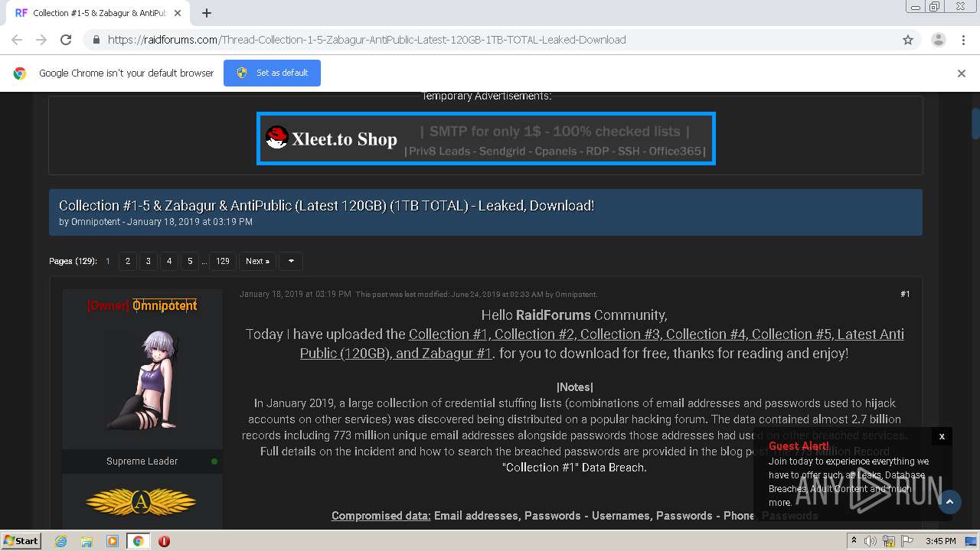
Task: Expand the page jump dropdown arrow
Action: coord(291,261)
